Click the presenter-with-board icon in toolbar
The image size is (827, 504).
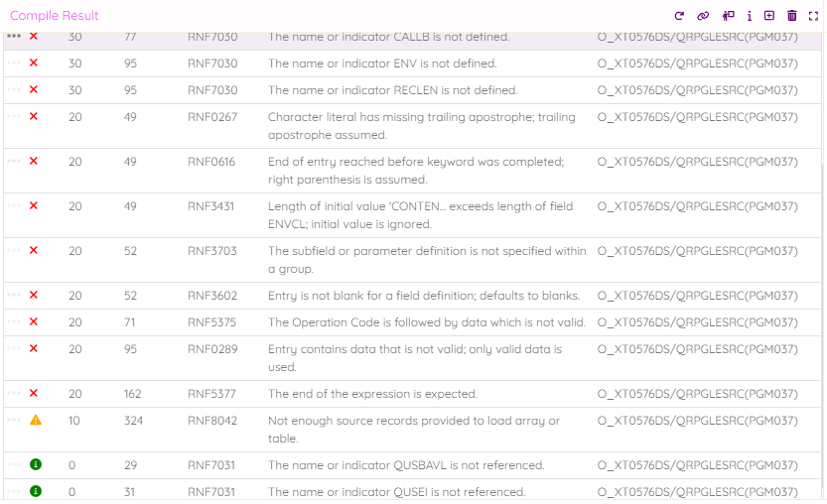[x=728, y=16]
